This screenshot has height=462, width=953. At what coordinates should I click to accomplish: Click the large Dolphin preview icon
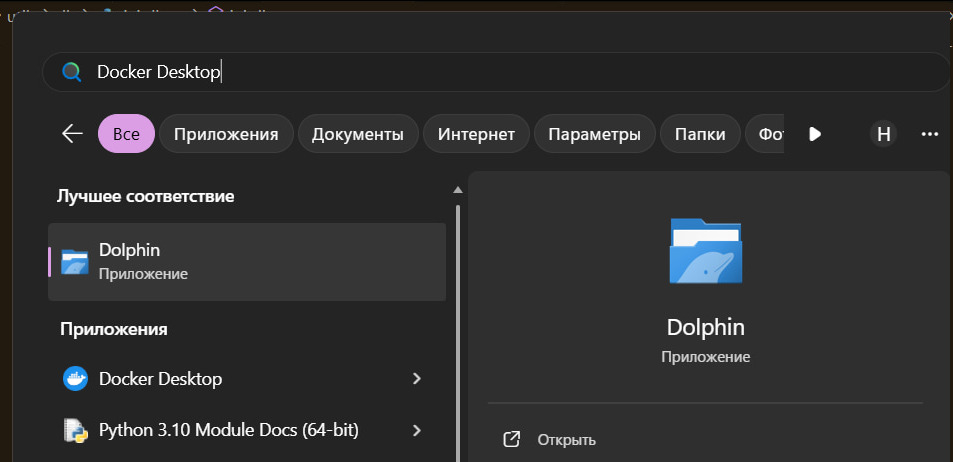pyautogui.click(x=706, y=252)
